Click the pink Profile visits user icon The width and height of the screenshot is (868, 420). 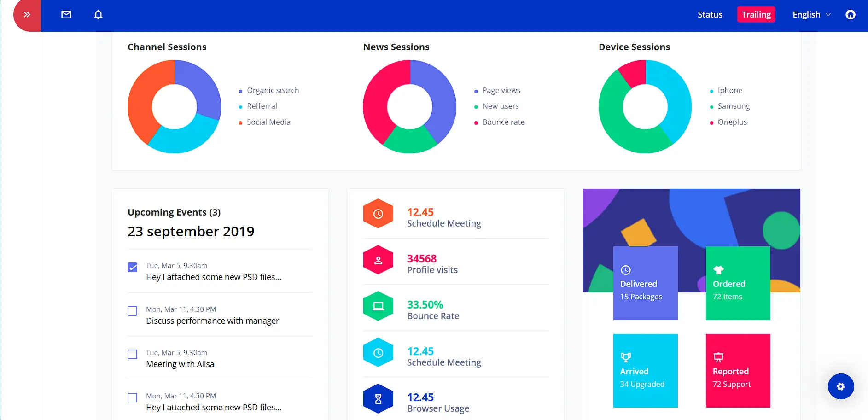pyautogui.click(x=378, y=260)
